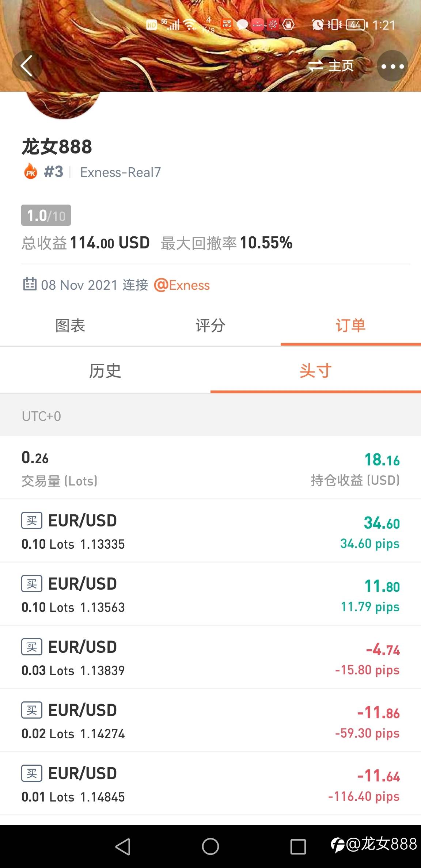Tap the buy icon on 1.13839 order

32,647
